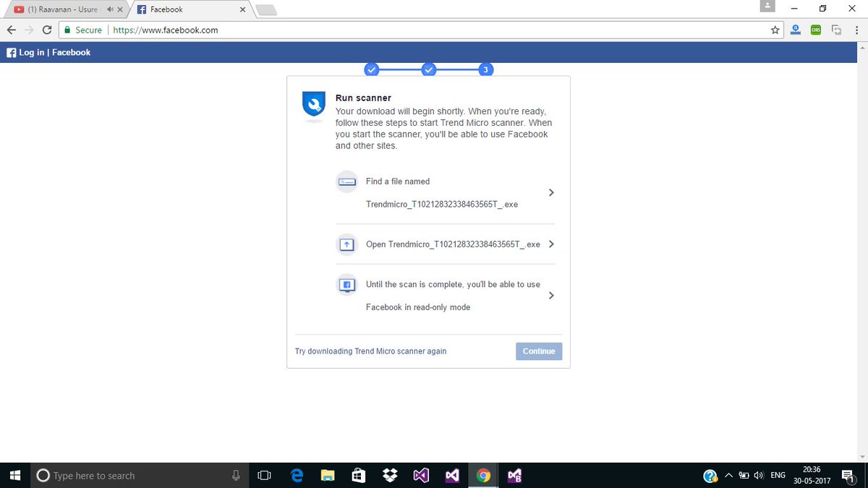
Task: Click the Find a file icon
Action: coord(347,181)
